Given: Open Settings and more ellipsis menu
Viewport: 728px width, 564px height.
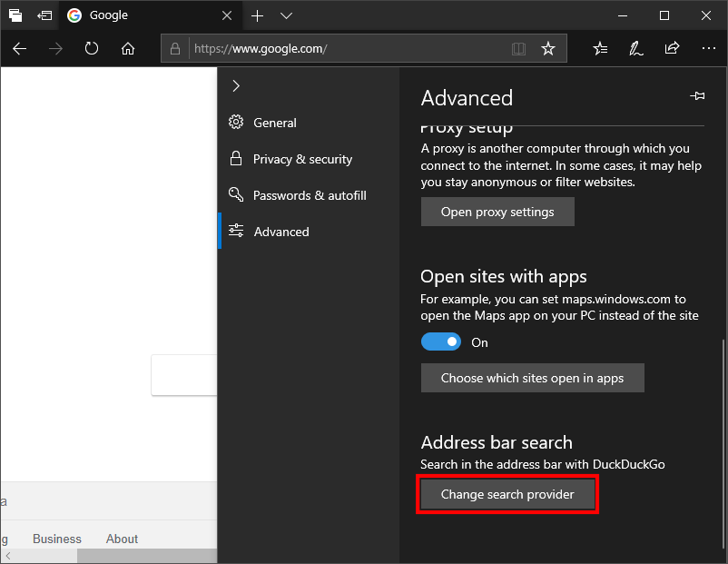Looking at the screenshot, I should [709, 49].
